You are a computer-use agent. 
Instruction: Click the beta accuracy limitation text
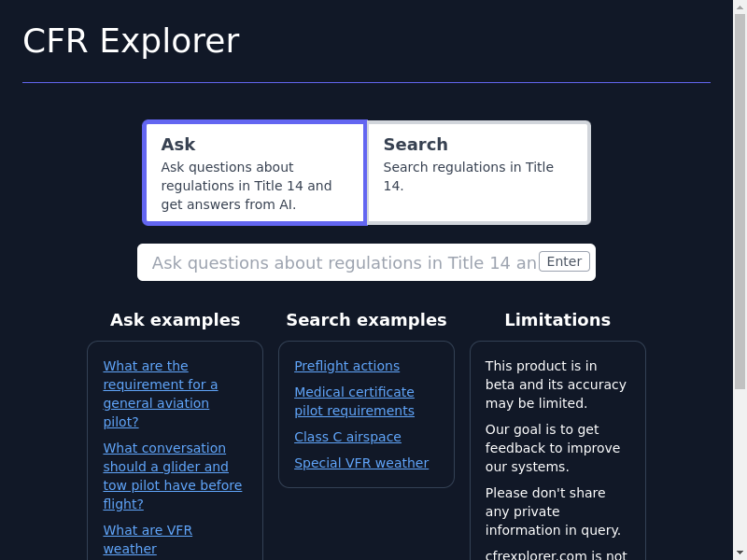coord(556,385)
